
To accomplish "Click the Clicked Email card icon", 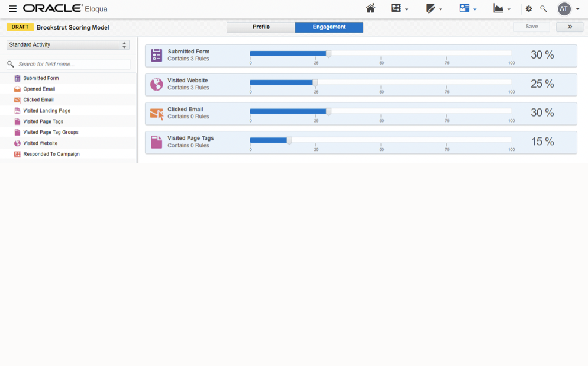I will [x=157, y=113].
